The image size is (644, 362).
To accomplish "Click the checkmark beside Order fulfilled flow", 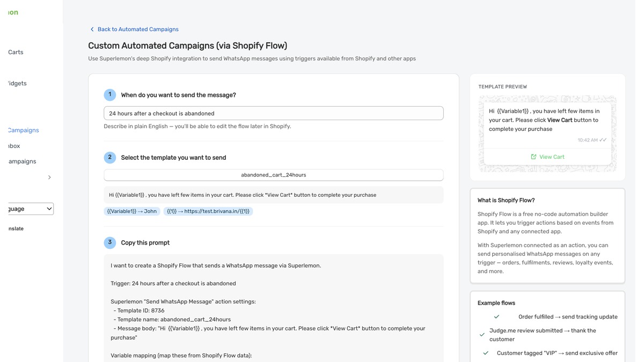I will (x=496, y=317).
